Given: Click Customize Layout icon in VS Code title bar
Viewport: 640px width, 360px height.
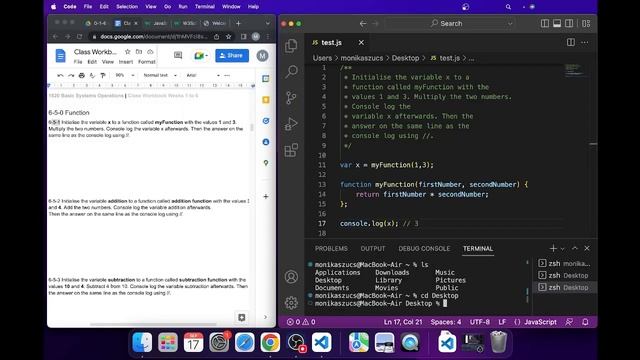Looking at the screenshot, I should (x=586, y=23).
